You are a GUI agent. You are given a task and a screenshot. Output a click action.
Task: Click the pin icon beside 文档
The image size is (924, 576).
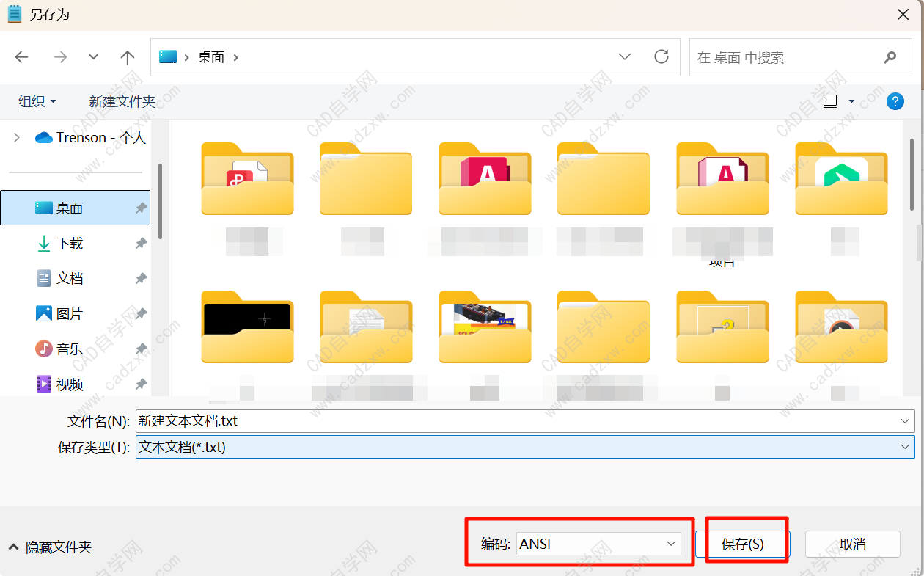141,279
